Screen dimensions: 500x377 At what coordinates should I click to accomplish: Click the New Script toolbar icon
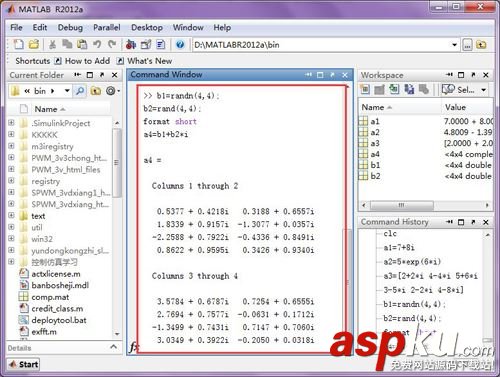pyautogui.click(x=19, y=44)
